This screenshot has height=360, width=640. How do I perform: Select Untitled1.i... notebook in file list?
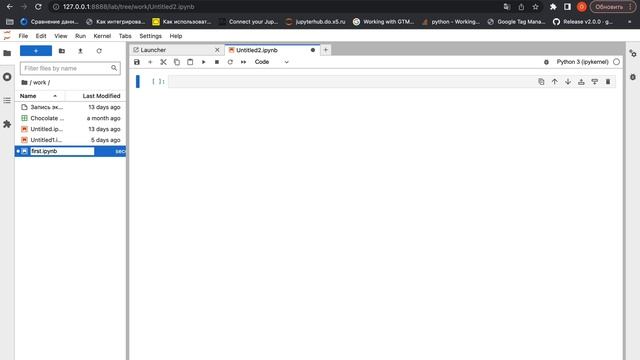[x=70, y=140]
